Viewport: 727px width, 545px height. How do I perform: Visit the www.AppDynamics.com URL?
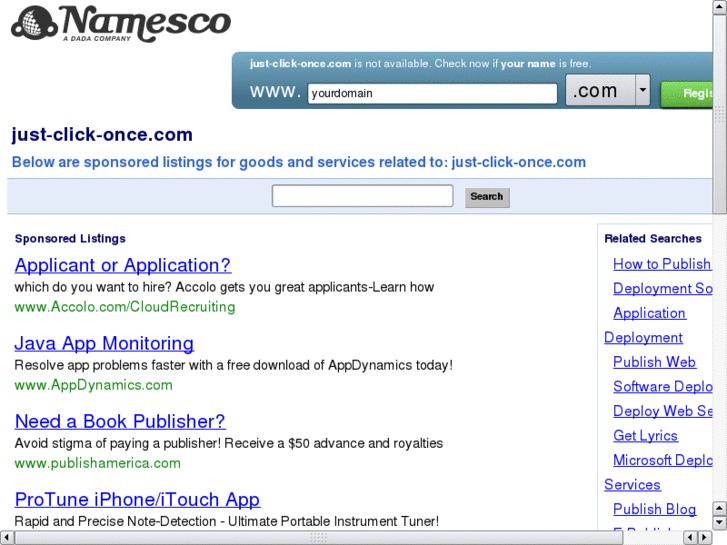93,385
